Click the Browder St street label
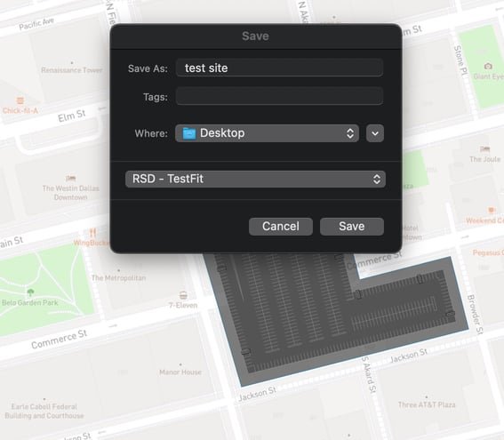504x440 pixels. [x=475, y=315]
